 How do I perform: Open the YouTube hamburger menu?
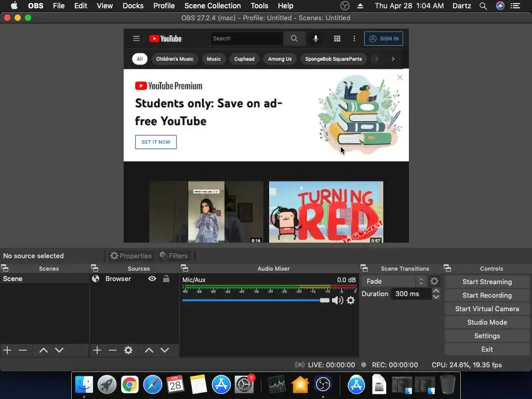[x=137, y=38]
